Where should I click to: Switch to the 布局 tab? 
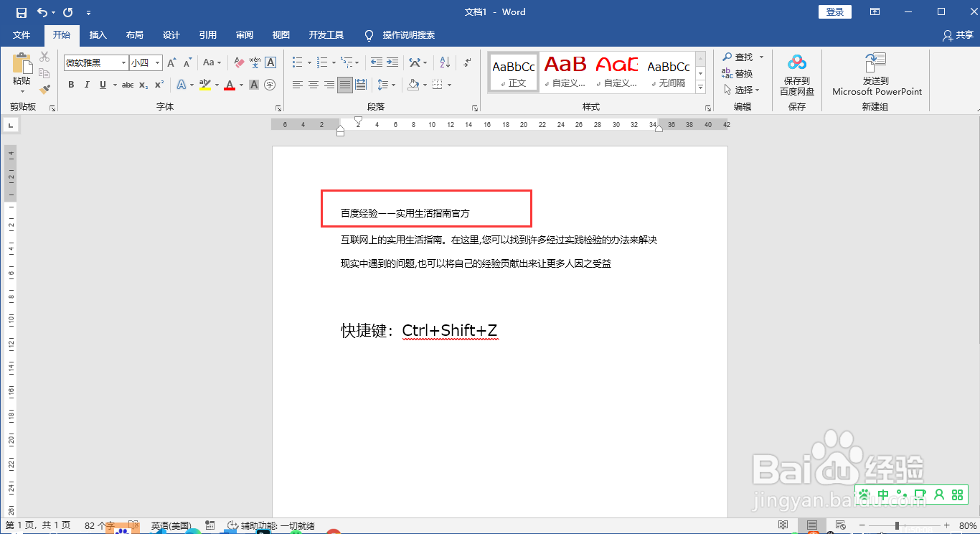[135, 35]
